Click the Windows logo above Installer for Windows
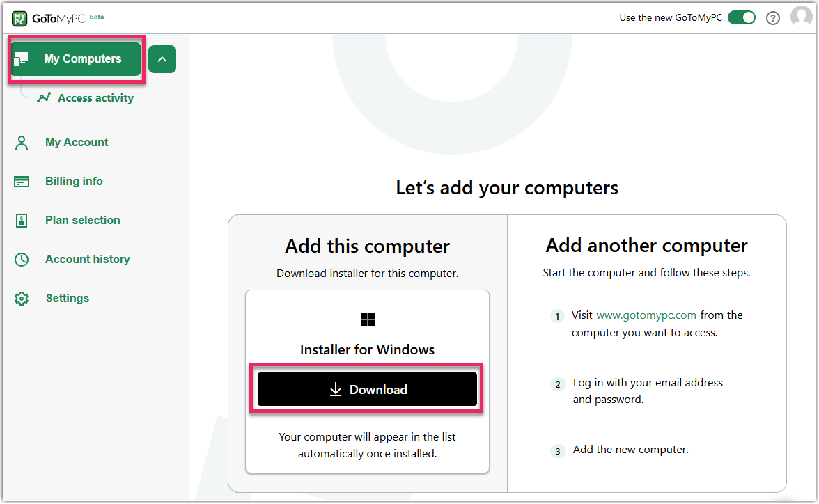Screen dimensions: 819x504 click(x=367, y=319)
